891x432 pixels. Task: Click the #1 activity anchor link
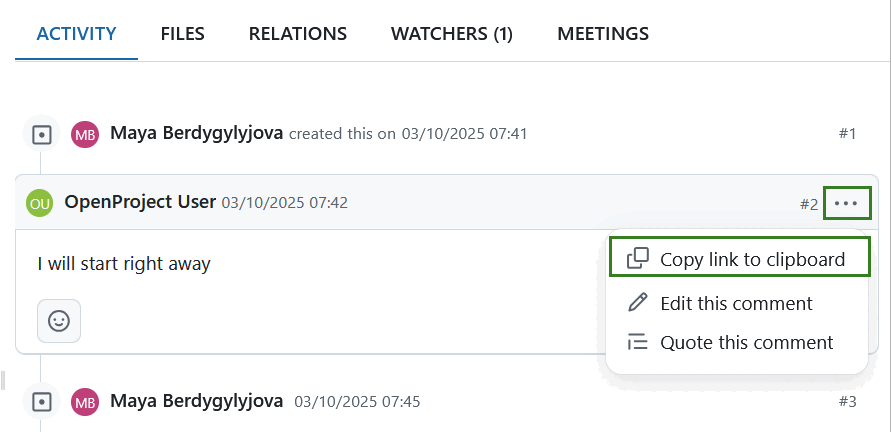click(847, 134)
